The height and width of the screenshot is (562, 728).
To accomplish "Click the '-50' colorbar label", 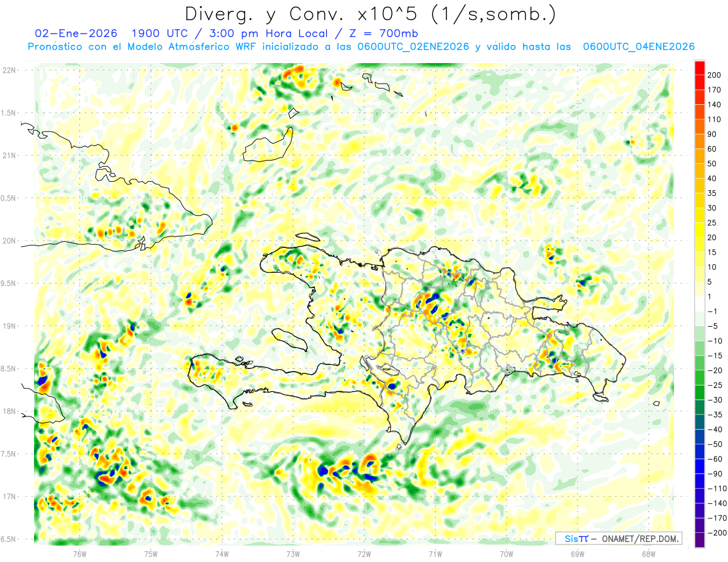I will click(714, 444).
